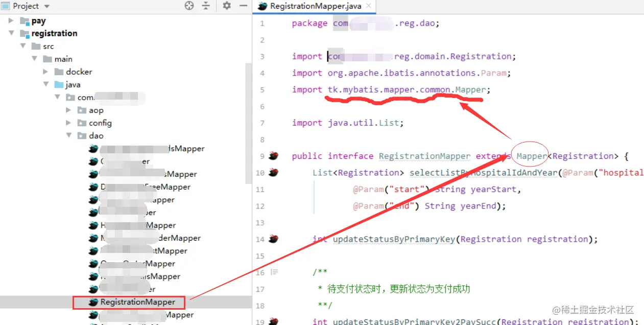Click the collapse all icon in Project panel
644x325 pixels.
pyautogui.click(x=206, y=6)
